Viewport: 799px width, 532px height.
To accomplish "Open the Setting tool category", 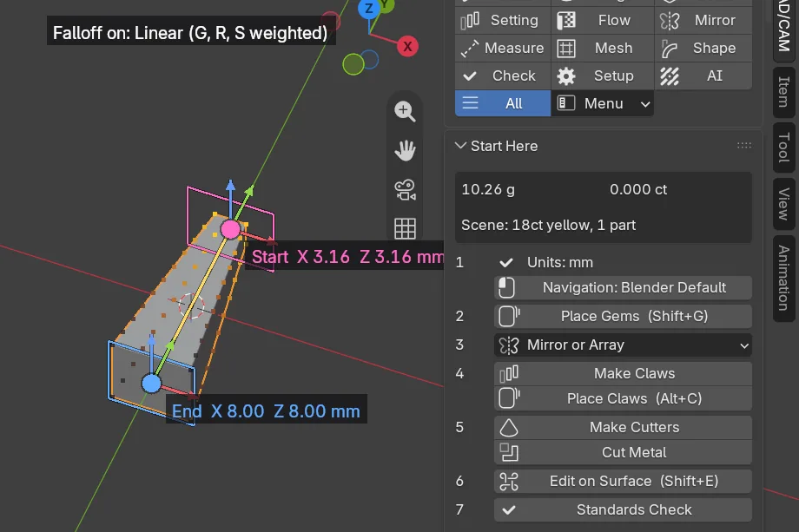I will (503, 20).
